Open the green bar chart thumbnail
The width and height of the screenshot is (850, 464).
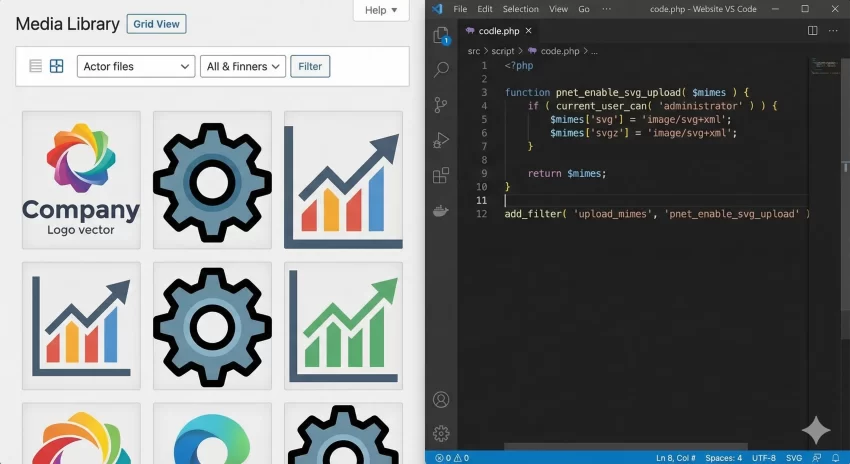pyautogui.click(x=344, y=326)
